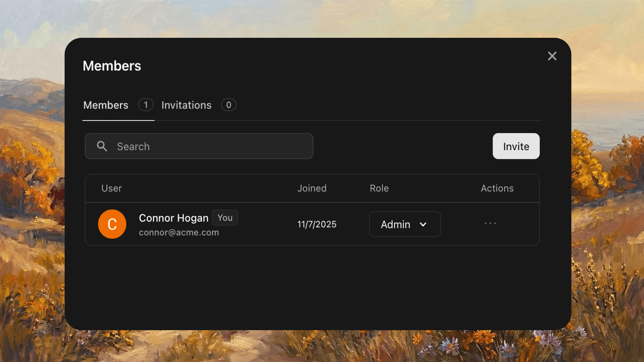Click the User column header
This screenshot has width=644, height=362.
pyautogui.click(x=111, y=188)
